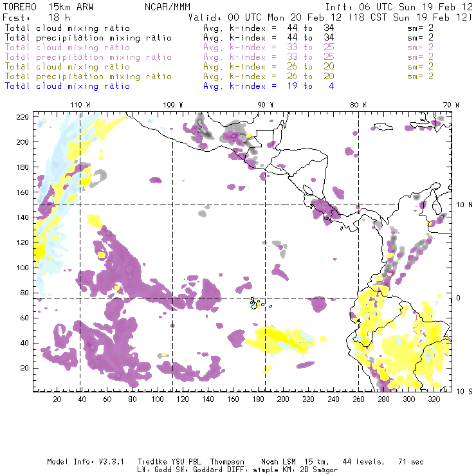Image resolution: width=476 pixels, height=476 pixels.
Task: Select the 220 tick on the left axis
Action: click(23, 116)
